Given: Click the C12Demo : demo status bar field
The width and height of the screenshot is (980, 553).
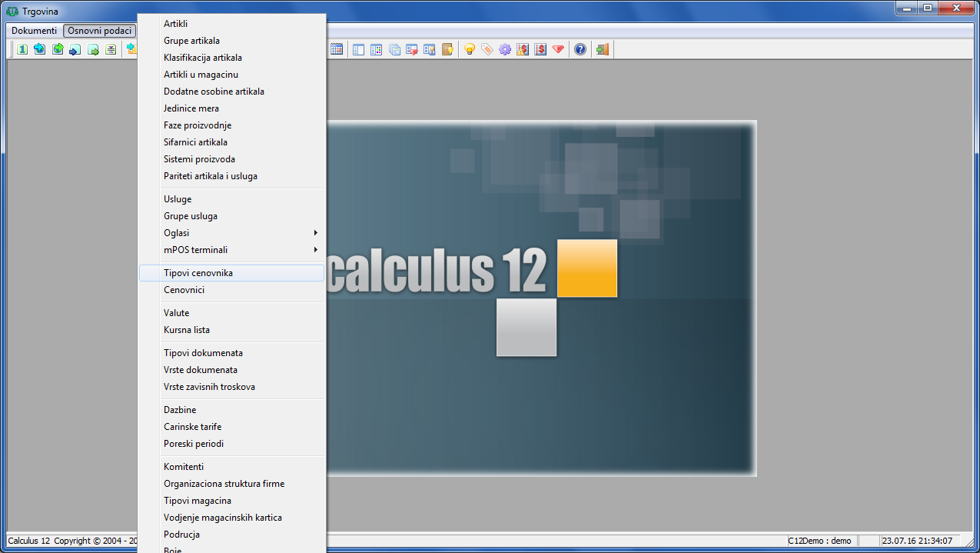Looking at the screenshot, I should pos(819,541).
